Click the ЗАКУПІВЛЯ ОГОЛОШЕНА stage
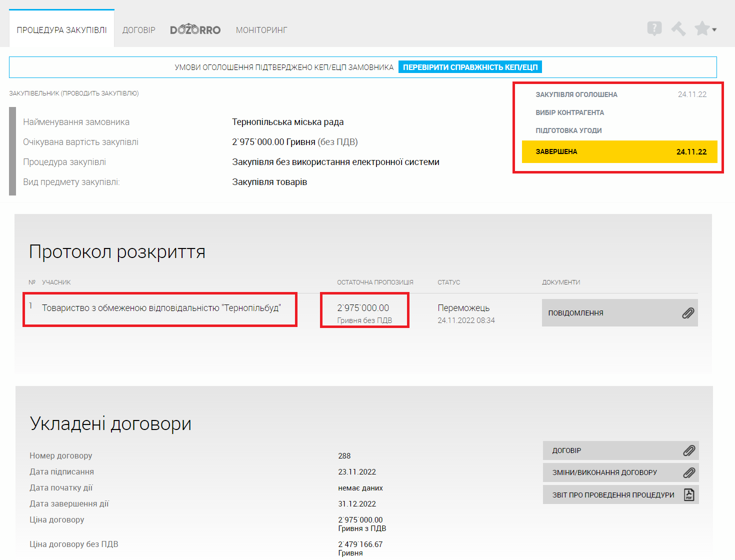The height and width of the screenshot is (560, 735). (576, 94)
